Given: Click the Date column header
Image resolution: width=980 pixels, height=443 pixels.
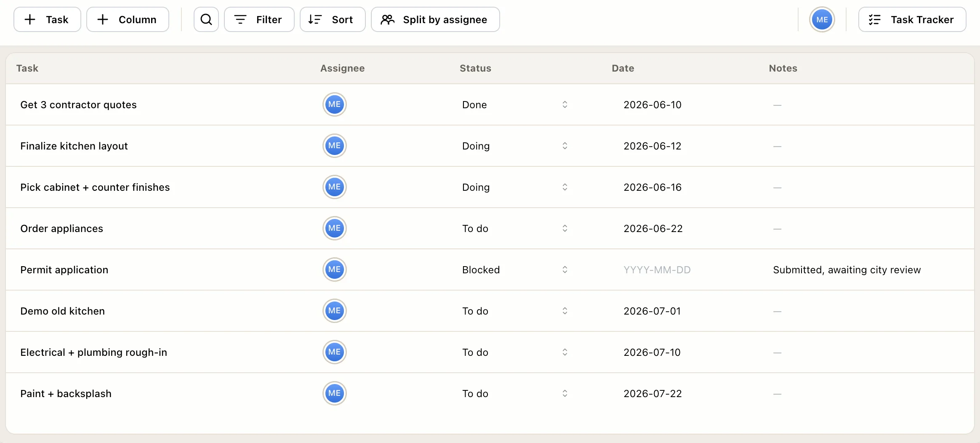Looking at the screenshot, I should (623, 68).
